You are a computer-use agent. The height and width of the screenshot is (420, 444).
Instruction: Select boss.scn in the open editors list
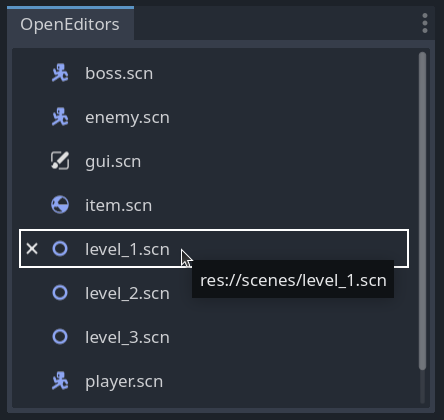point(214,73)
